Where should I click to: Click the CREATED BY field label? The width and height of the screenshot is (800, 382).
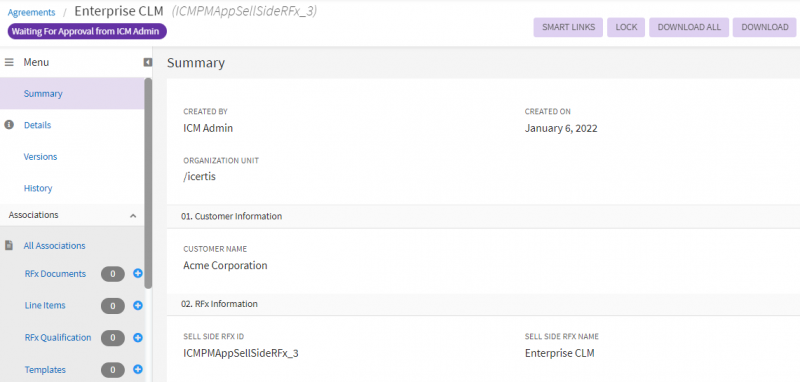click(x=206, y=111)
